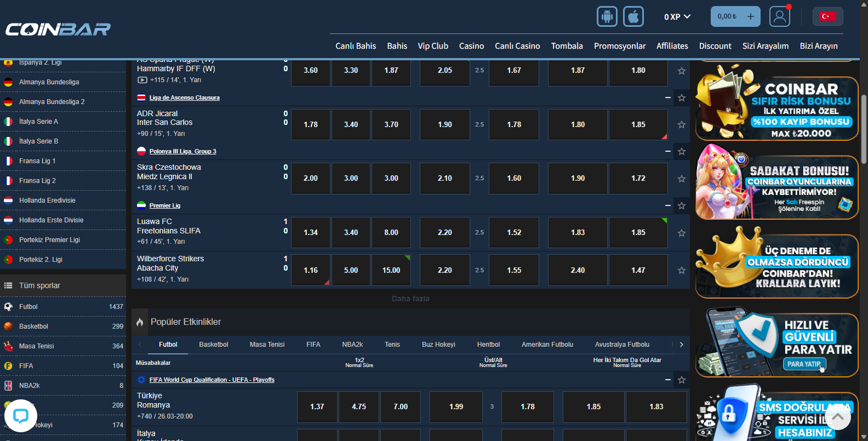
Task: Open the live chat support bubble
Action: 21,416
